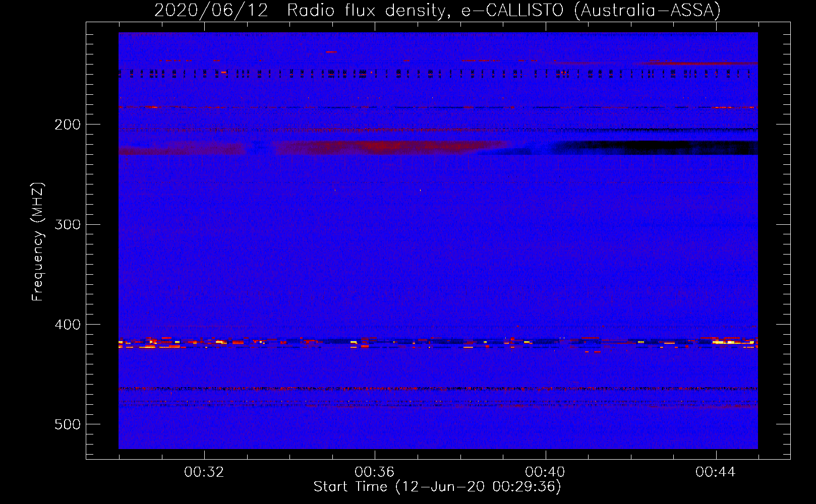The width and height of the screenshot is (816, 504).
Task: Click the 'Frequency (MHZ)' axis label
Action: 37,242
